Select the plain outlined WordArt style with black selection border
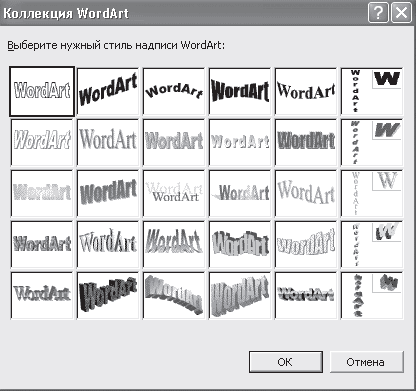Viewport: 416px width, 391px height. 42,91
